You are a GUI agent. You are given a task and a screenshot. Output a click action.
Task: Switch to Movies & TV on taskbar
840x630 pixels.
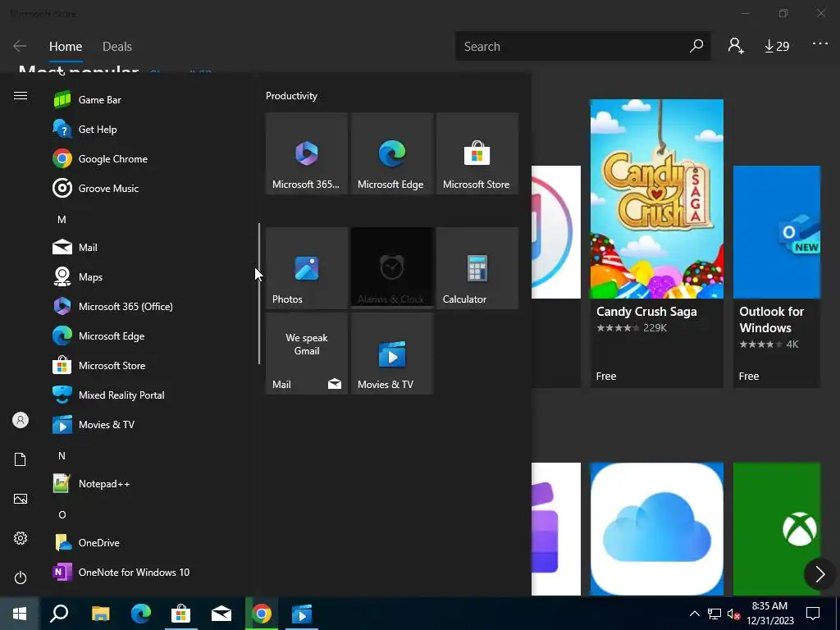point(302,614)
